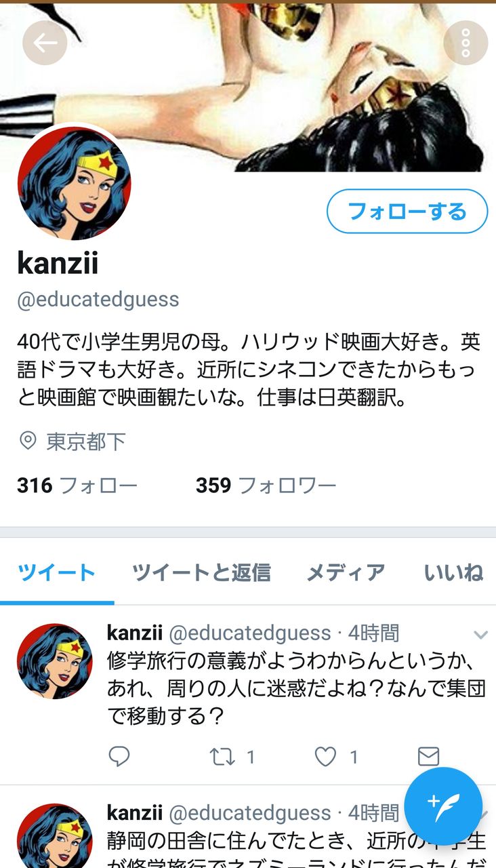Open the first tweet text about 修学旅行
The image size is (496, 868).
coord(296,688)
